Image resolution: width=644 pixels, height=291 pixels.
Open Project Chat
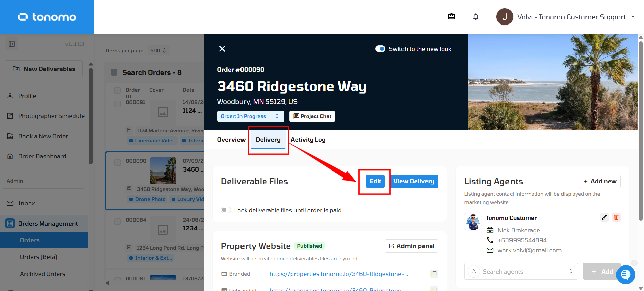[312, 116]
